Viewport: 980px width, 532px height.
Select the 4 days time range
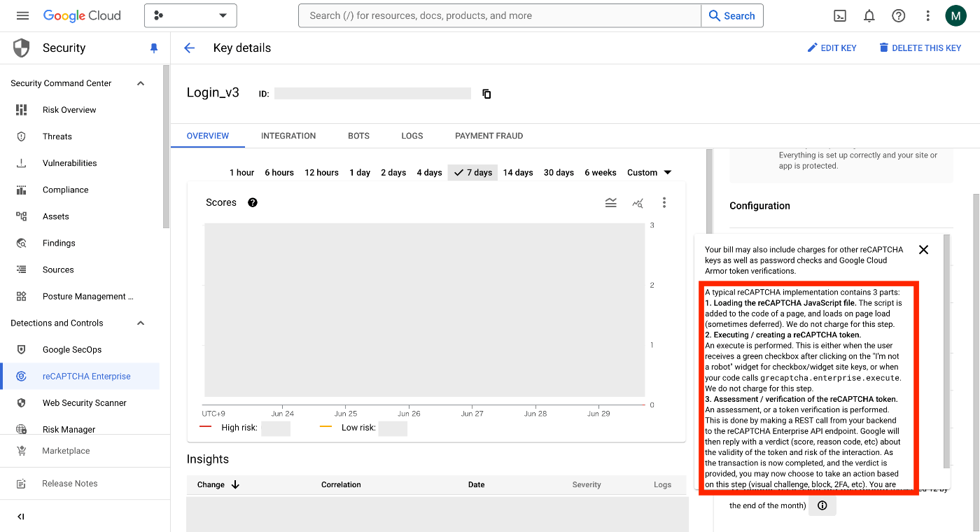click(x=429, y=172)
